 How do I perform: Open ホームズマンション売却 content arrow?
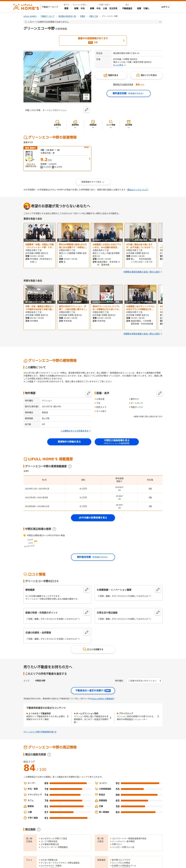point(110,718)
